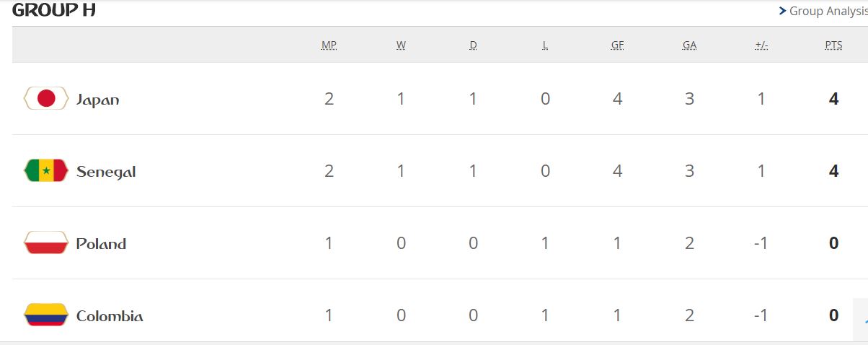The height and width of the screenshot is (345, 868).
Task: Click the Senegal flag icon
Action: (46, 171)
